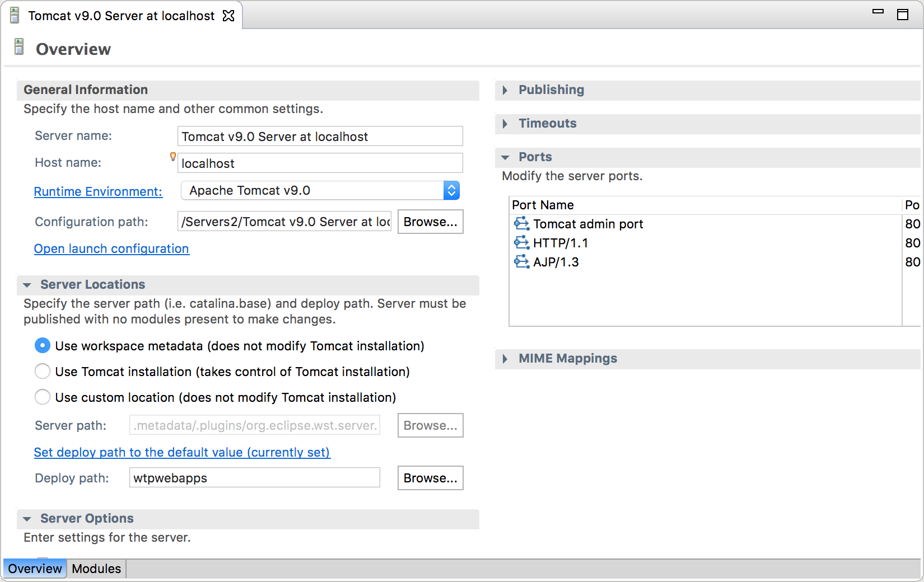
Task: Select Use workspace metadata option
Action: point(43,346)
